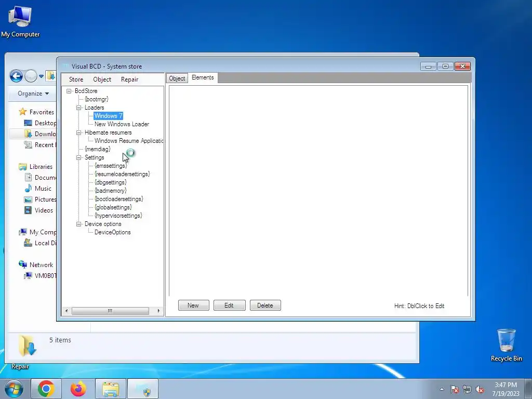
Task: Click the muted volume tray icon
Action: coord(480,390)
